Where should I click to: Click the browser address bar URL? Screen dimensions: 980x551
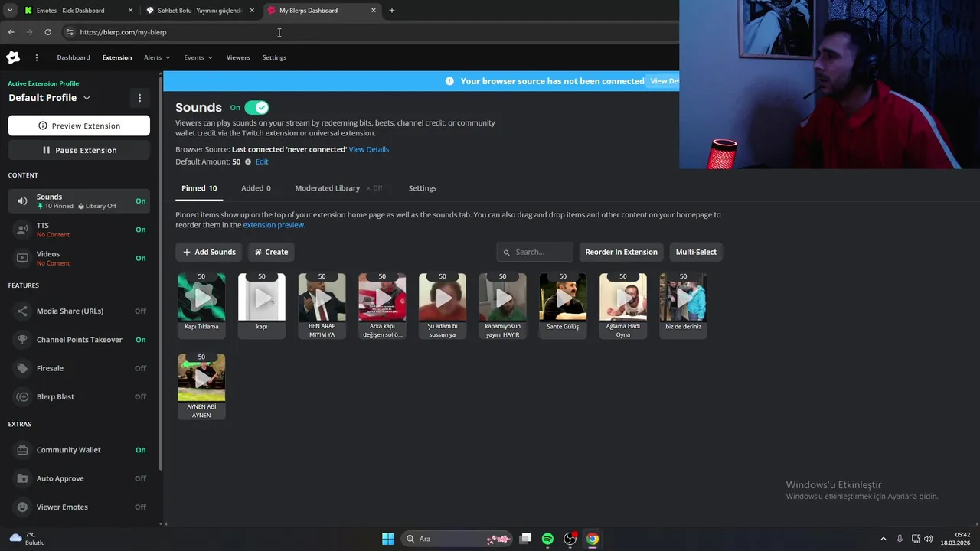point(122,32)
